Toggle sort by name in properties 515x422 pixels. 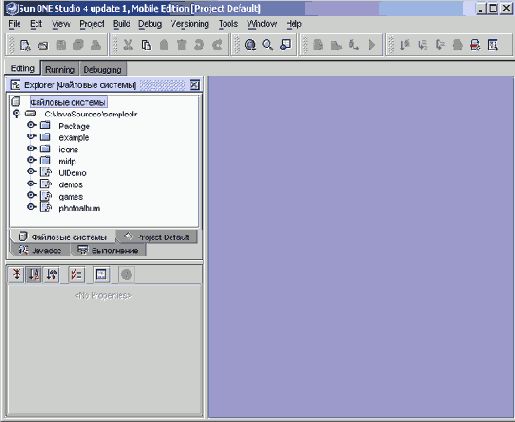[34, 275]
